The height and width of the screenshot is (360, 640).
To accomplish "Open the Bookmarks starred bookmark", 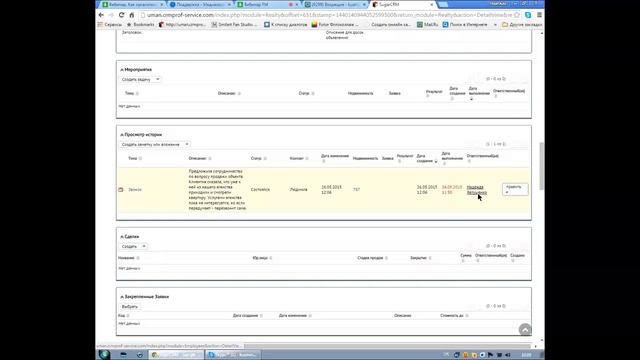I will [x=140, y=24].
